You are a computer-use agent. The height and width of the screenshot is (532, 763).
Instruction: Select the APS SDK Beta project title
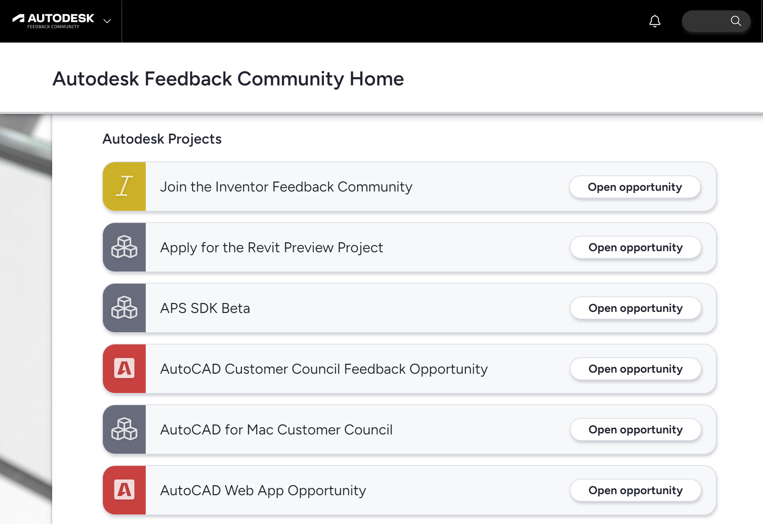(x=205, y=308)
